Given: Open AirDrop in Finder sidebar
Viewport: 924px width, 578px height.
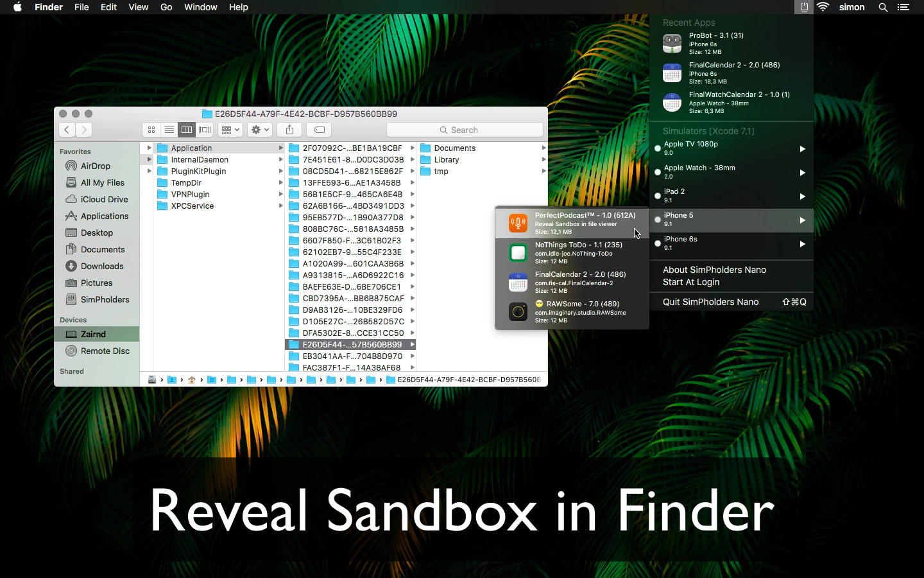Looking at the screenshot, I should click(97, 166).
